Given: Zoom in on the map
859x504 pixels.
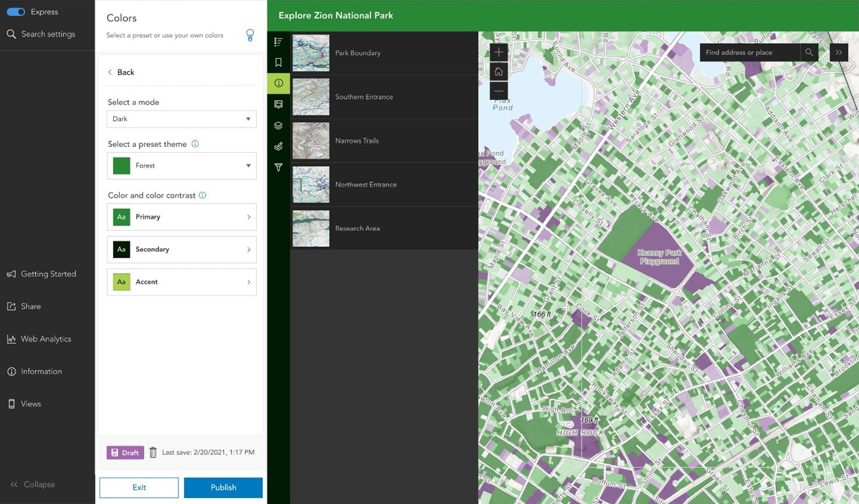Looking at the screenshot, I should click(499, 52).
